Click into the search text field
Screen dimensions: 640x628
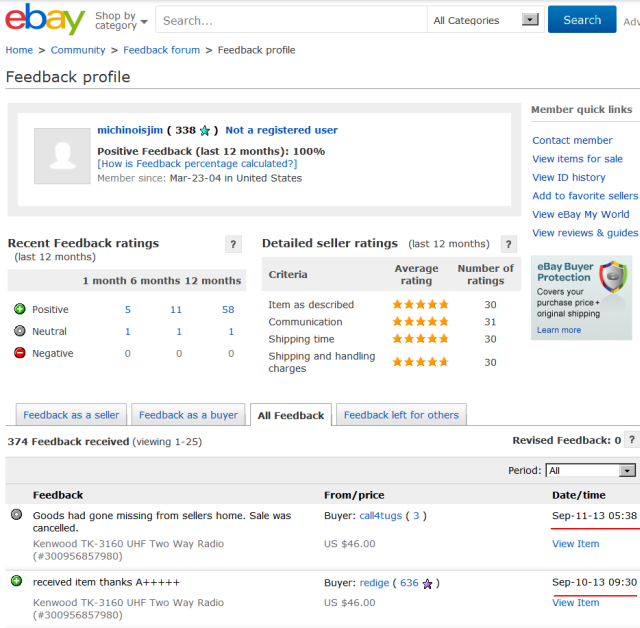[x=290, y=20]
